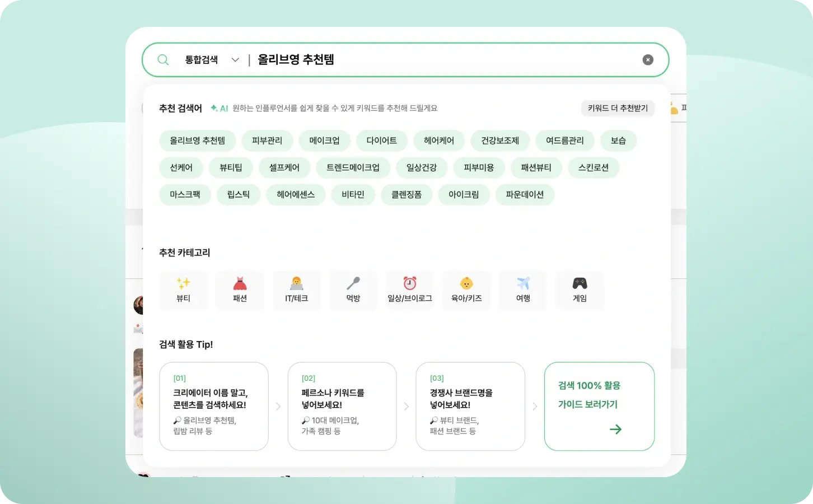Select the 비타민 keyword chip

(353, 194)
